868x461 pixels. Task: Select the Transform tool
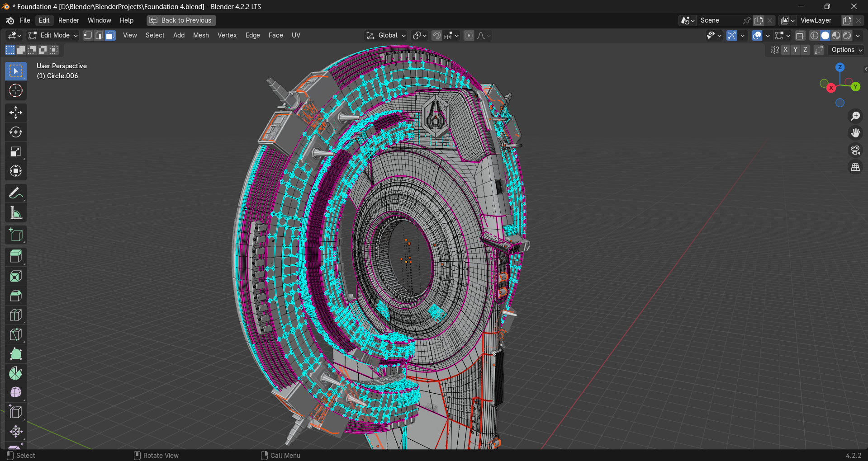(16, 171)
